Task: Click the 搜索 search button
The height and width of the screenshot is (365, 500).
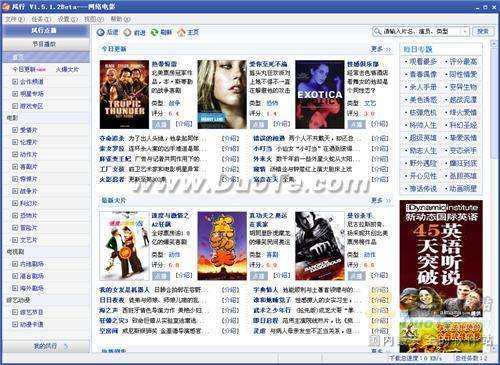Action: (x=482, y=31)
